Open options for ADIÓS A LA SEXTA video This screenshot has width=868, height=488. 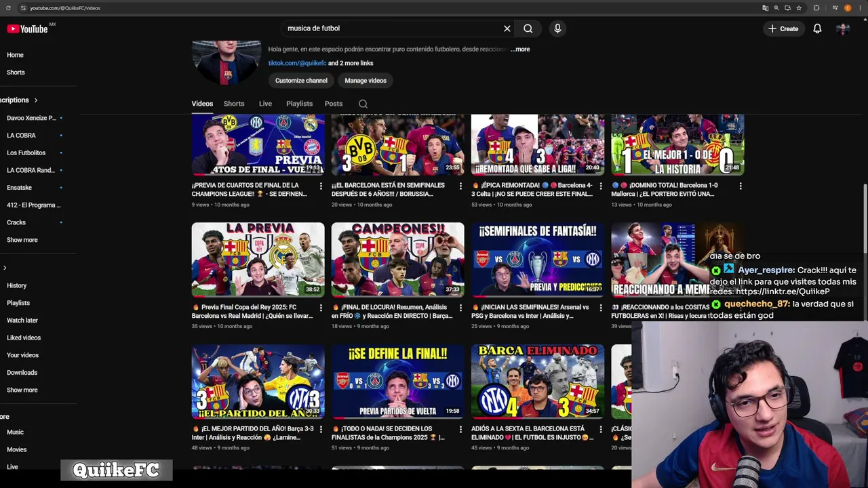click(600, 429)
